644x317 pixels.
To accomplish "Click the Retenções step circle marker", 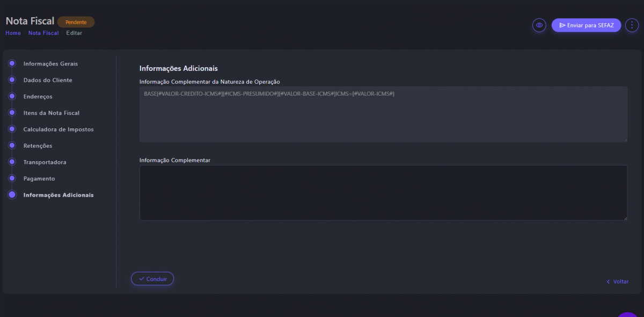I will pos(12,146).
